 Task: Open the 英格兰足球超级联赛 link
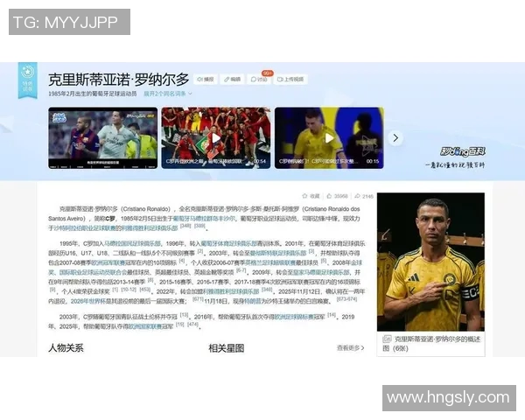(270, 262)
